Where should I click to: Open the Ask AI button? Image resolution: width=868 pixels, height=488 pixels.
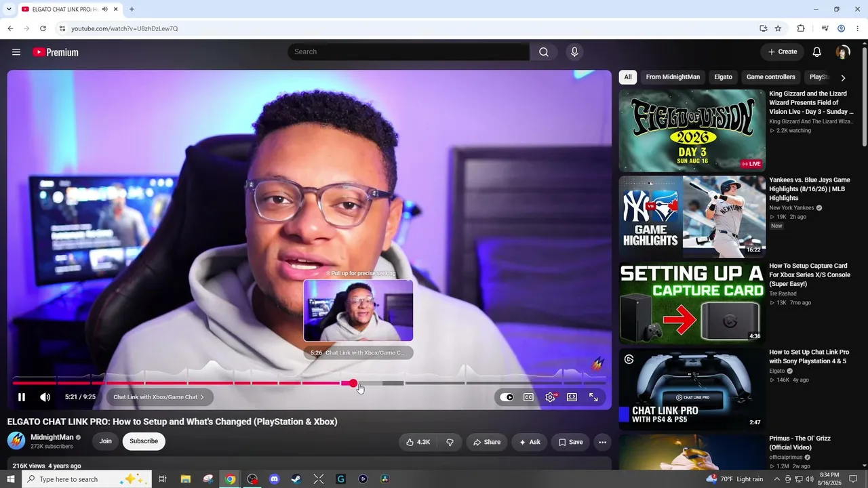pos(530,442)
